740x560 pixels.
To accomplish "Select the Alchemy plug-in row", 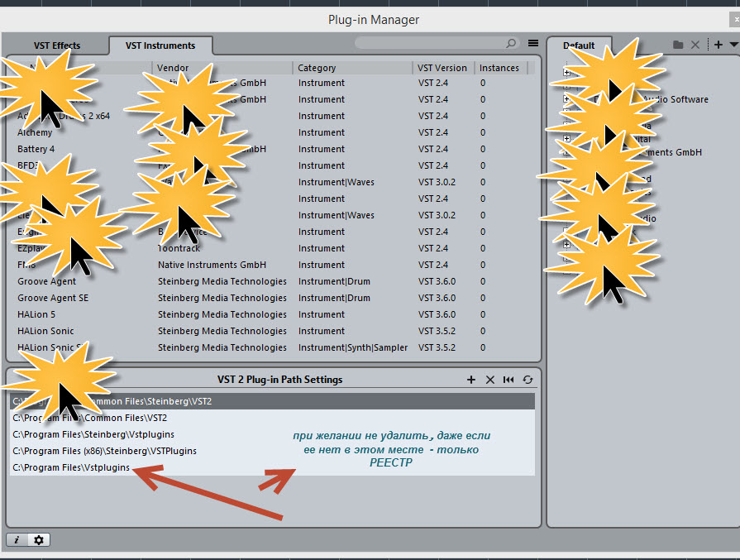I will pyautogui.click(x=35, y=132).
